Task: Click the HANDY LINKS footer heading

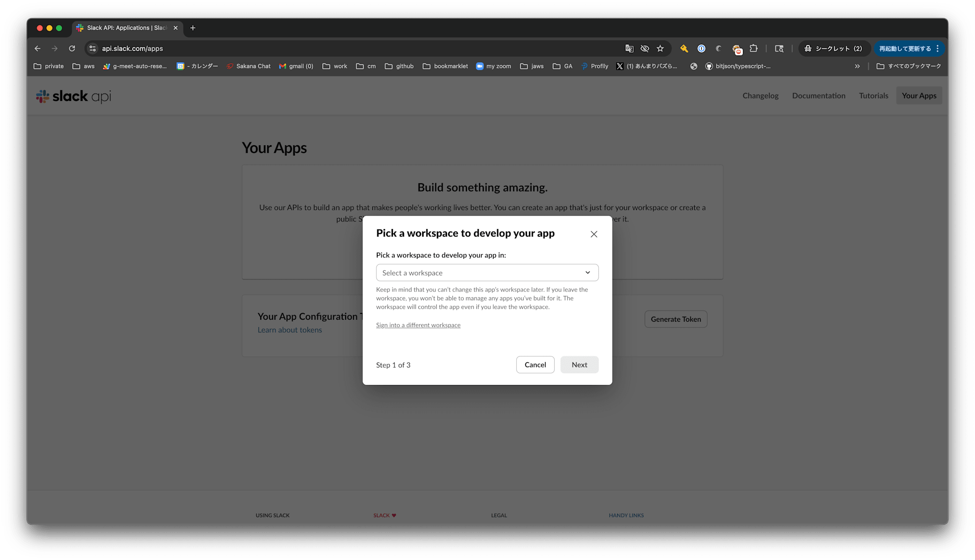Action: click(626, 515)
